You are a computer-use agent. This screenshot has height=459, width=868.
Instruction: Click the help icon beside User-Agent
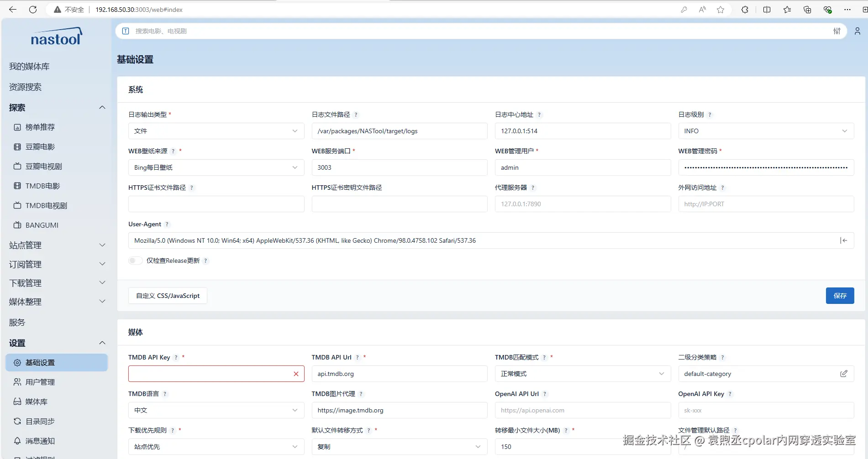pyautogui.click(x=167, y=224)
